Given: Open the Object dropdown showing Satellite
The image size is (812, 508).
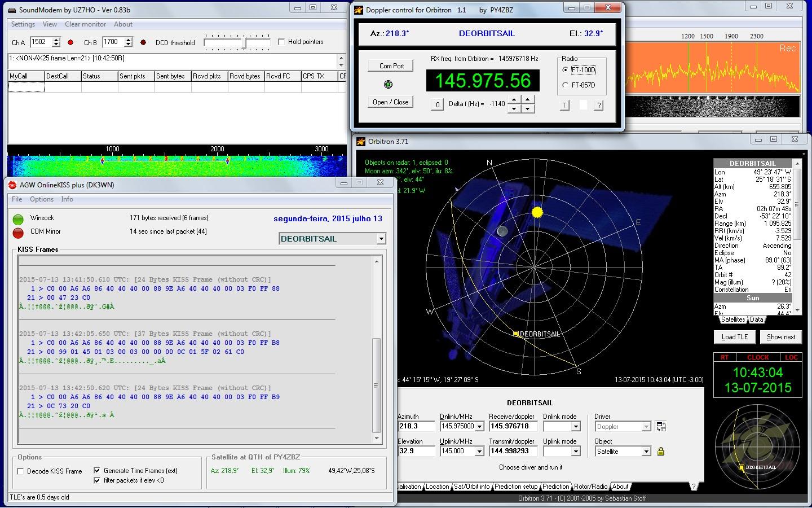Looking at the screenshot, I should (x=646, y=452).
